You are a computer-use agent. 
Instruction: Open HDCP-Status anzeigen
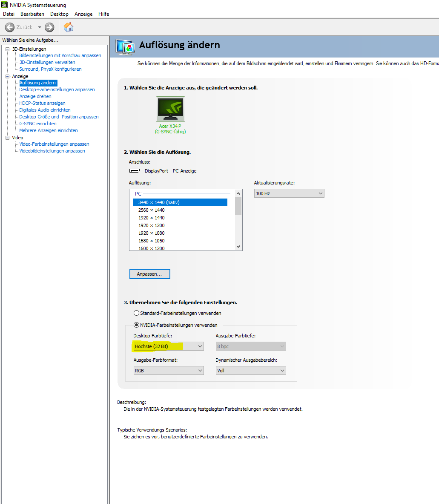click(x=43, y=103)
